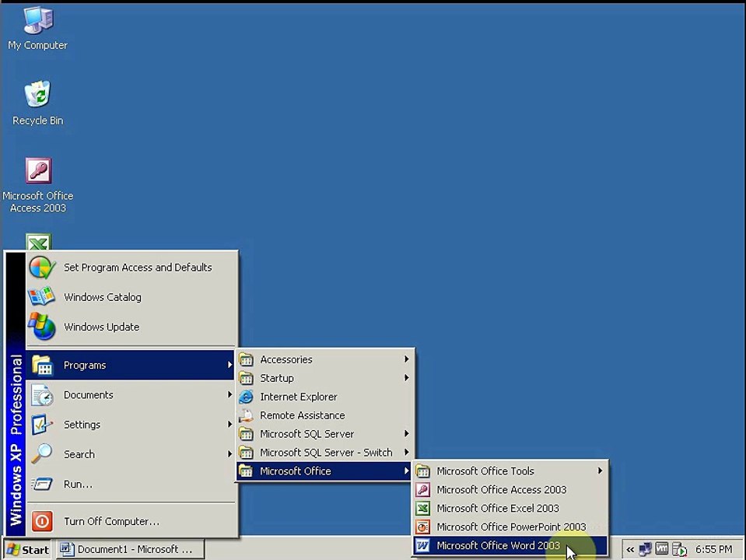Click the Programs folder icon
This screenshot has width=746, height=560.
(x=42, y=366)
